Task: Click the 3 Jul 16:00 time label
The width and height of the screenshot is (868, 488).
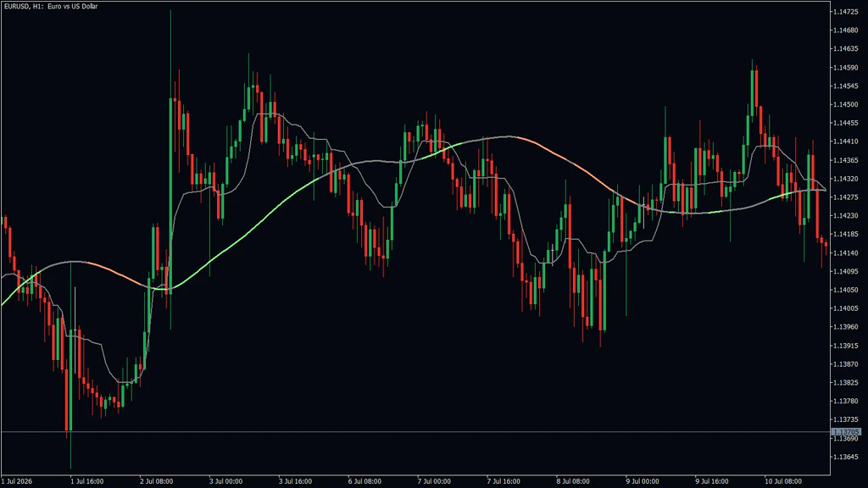Action: (295, 481)
